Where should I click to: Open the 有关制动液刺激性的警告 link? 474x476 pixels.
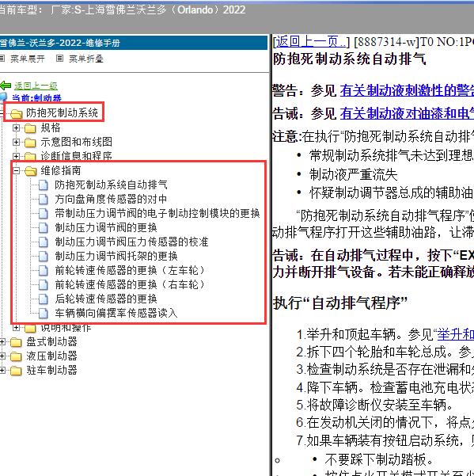pyautogui.click(x=407, y=90)
